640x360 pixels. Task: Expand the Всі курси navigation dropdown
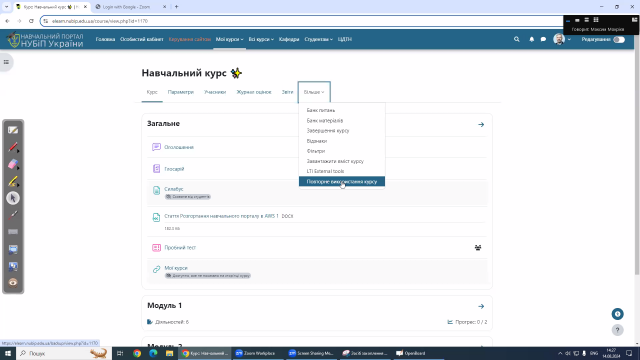point(261,39)
